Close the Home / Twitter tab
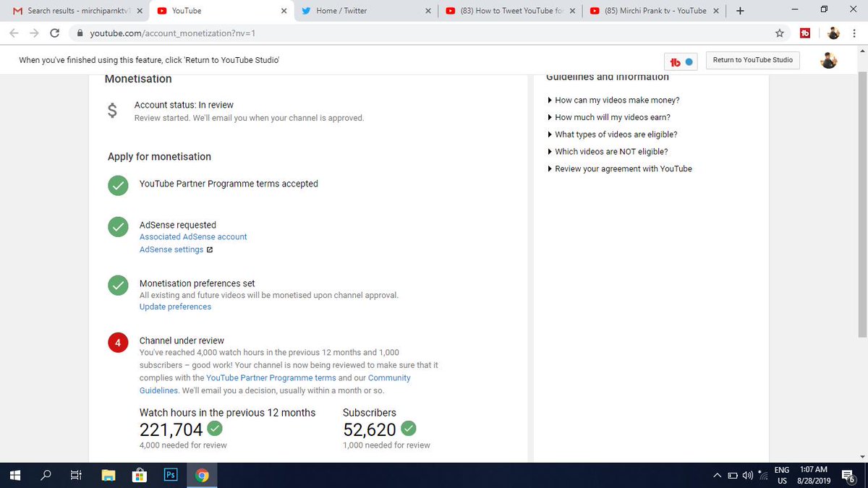Image resolution: width=868 pixels, height=488 pixels. coord(428,11)
